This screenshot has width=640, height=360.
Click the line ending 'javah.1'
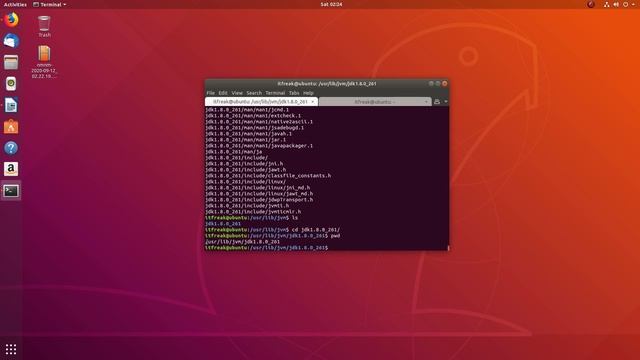[x=249, y=134]
